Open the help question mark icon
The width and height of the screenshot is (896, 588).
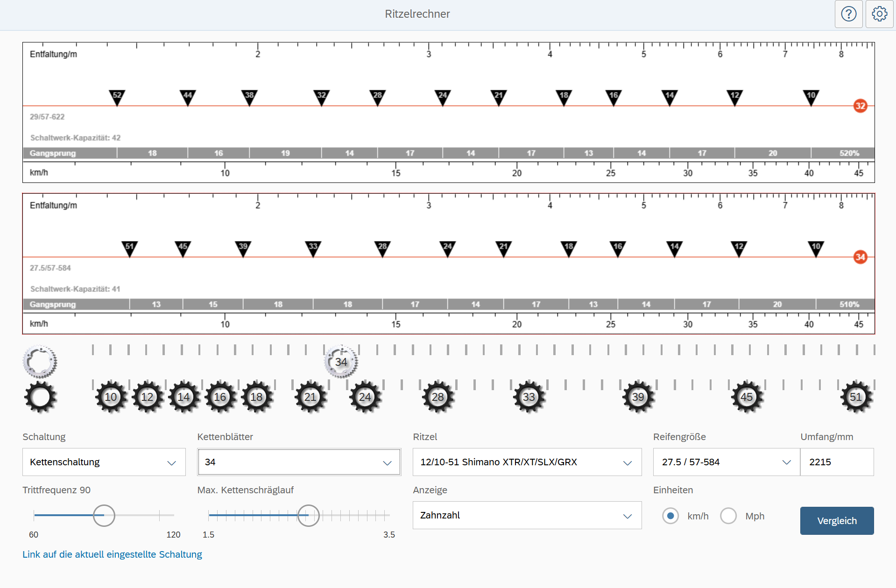click(848, 14)
